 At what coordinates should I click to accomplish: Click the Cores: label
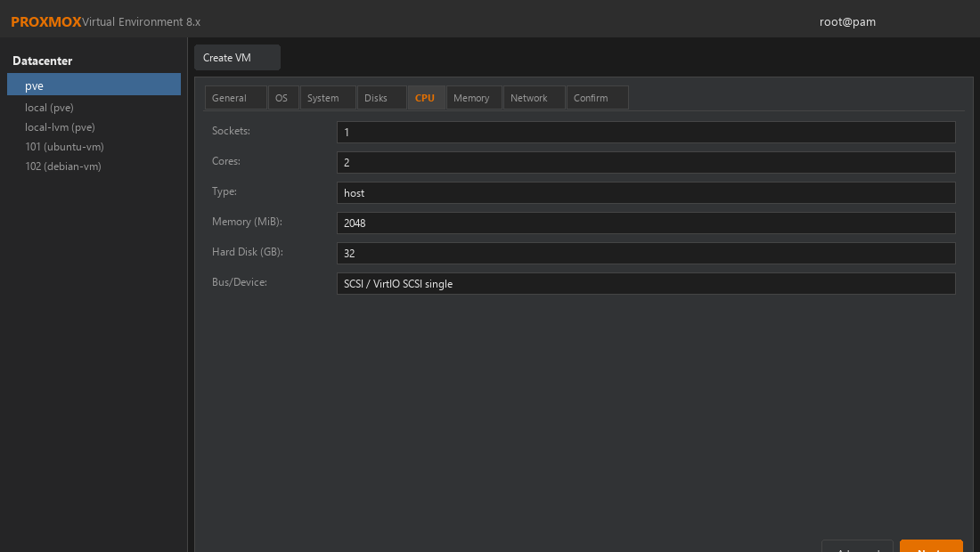click(226, 161)
